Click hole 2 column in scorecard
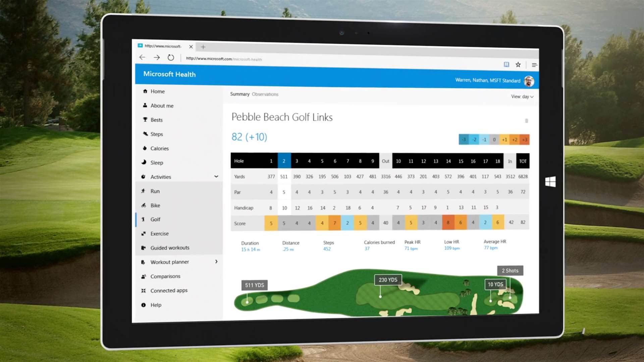The image size is (644, 362). pos(283,161)
